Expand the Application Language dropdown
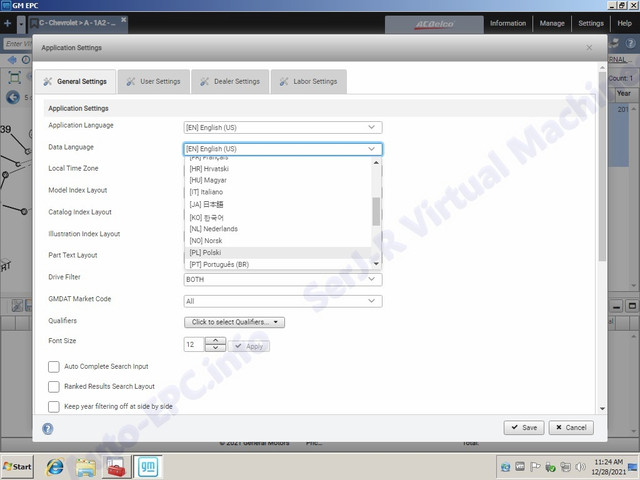The width and height of the screenshot is (640, 480). tap(283, 127)
